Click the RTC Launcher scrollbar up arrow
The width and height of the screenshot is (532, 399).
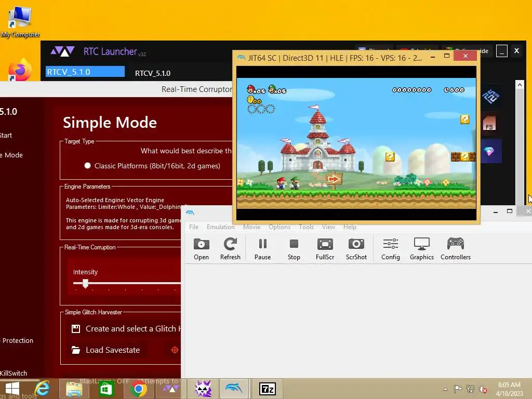[x=520, y=85]
